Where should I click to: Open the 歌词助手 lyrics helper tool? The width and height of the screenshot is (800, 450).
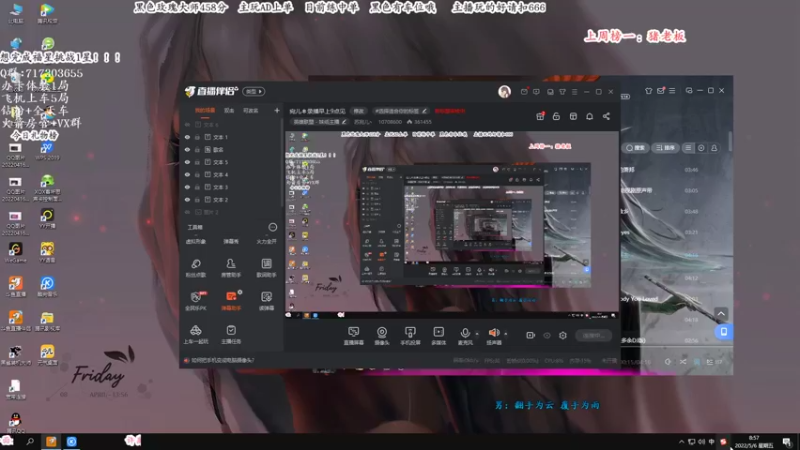pyautogui.click(x=266, y=267)
